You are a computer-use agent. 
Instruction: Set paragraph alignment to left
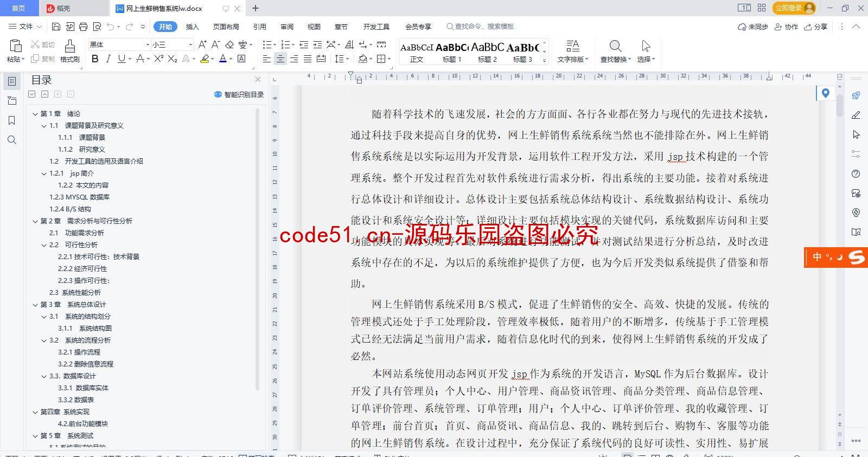(x=266, y=59)
